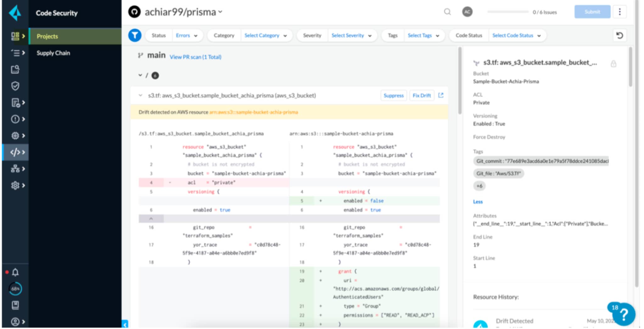Click the Prisma Cloud logo
Viewport: 644px width, 329px height.
[15, 13]
